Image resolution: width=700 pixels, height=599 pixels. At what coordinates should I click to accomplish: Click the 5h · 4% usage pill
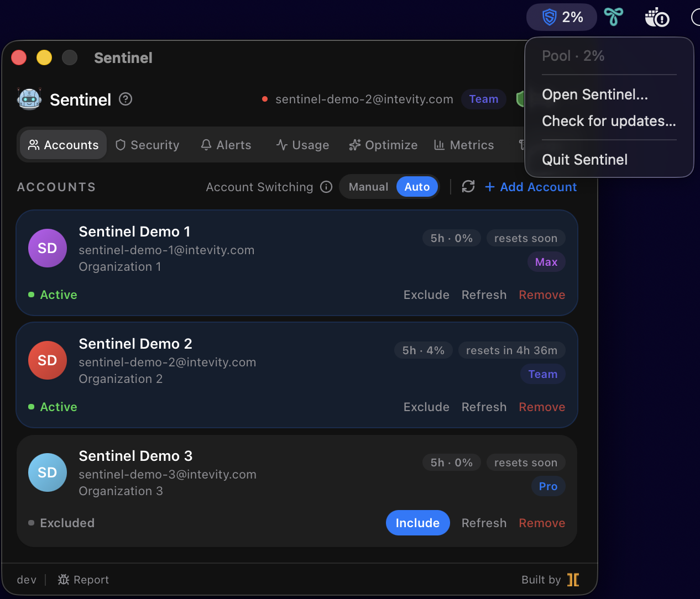point(424,350)
